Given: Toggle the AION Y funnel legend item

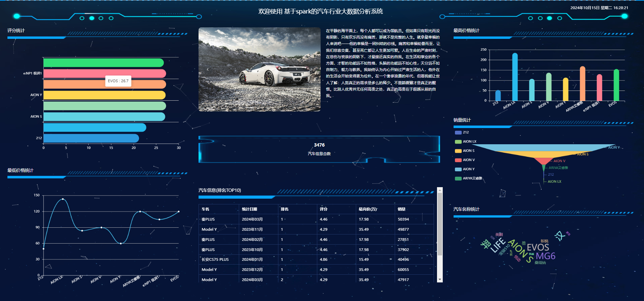Looking at the screenshot, I should (465, 169).
